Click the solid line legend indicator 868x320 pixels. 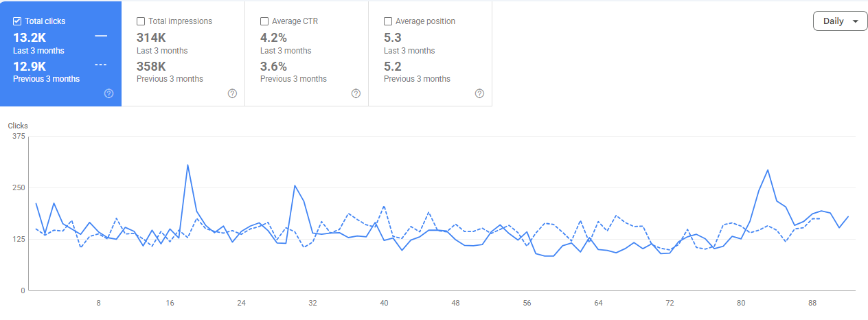pos(101,36)
